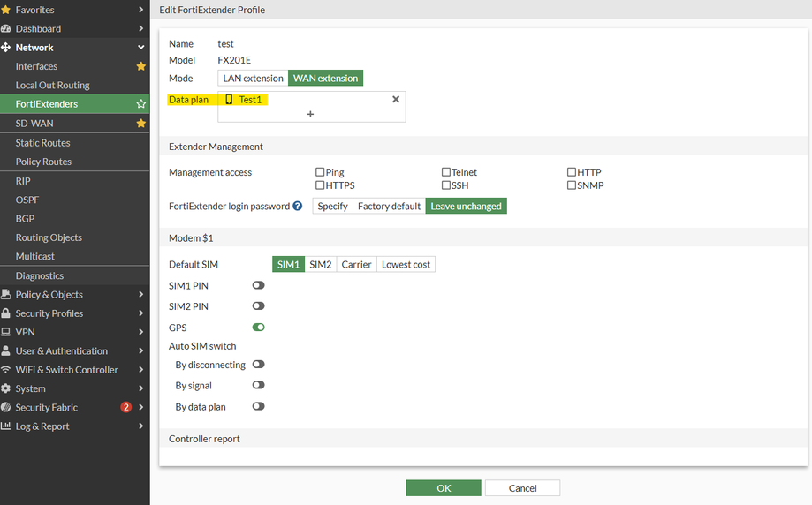The height and width of the screenshot is (505, 812).
Task: Cancel editing FortiExtender profile
Action: click(522, 488)
